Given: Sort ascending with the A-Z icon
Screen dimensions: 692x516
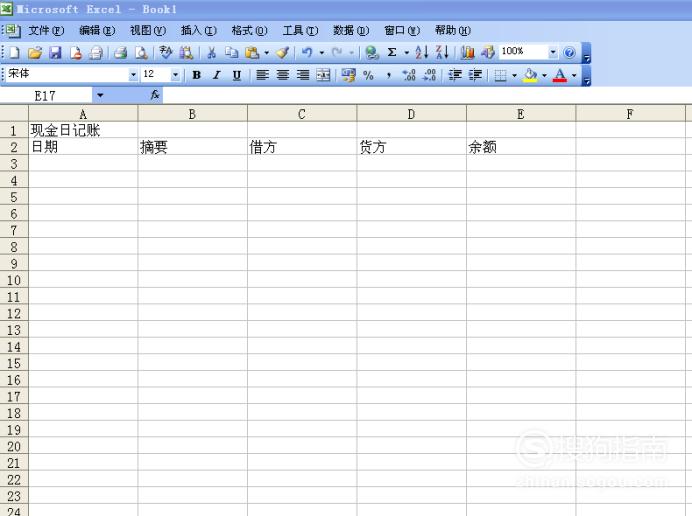Looking at the screenshot, I should [x=421, y=53].
